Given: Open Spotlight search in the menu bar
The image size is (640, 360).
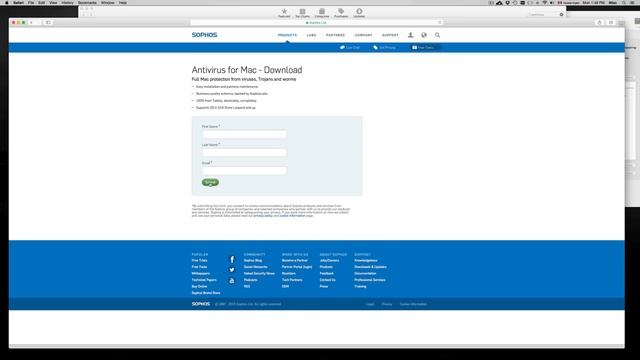Looking at the screenshot, I should [624, 2].
